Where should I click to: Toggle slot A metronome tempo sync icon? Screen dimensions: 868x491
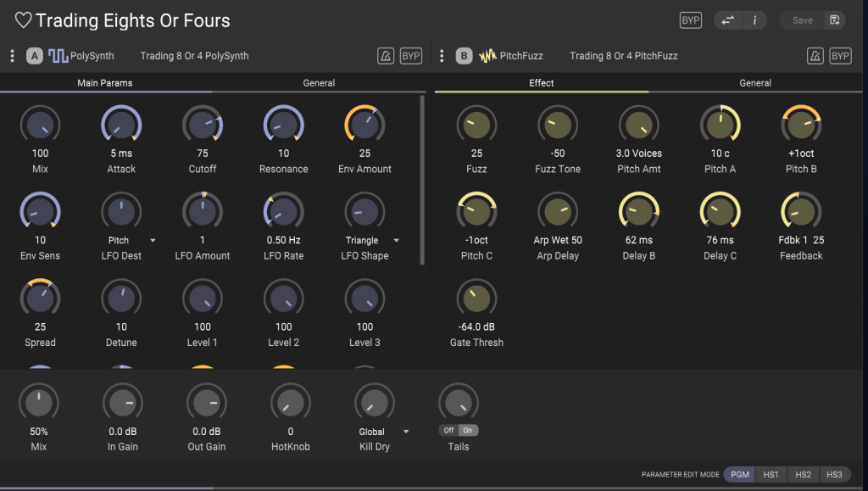(x=386, y=56)
